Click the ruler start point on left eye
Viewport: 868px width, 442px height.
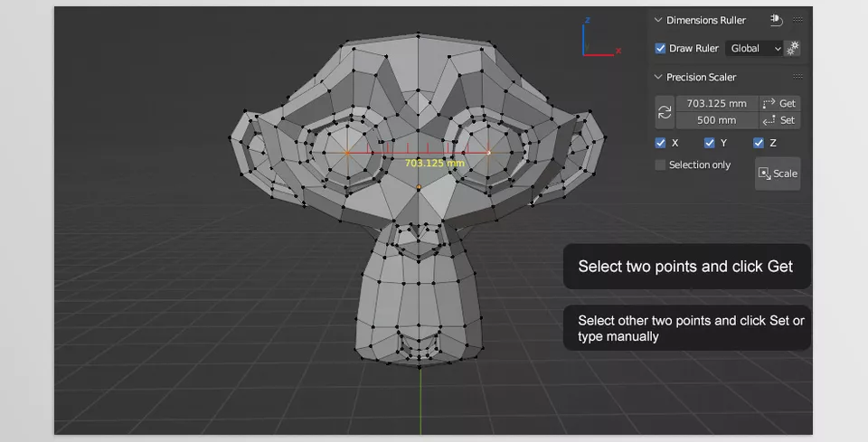348,153
